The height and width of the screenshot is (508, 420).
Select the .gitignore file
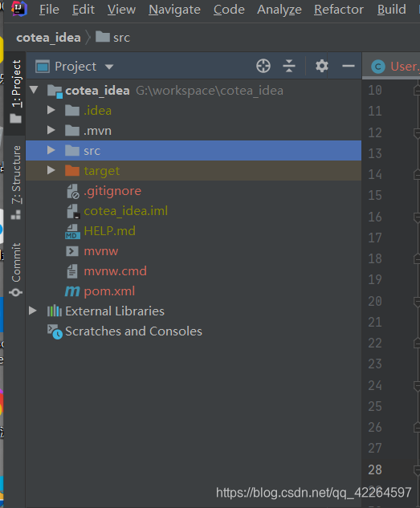click(x=112, y=191)
